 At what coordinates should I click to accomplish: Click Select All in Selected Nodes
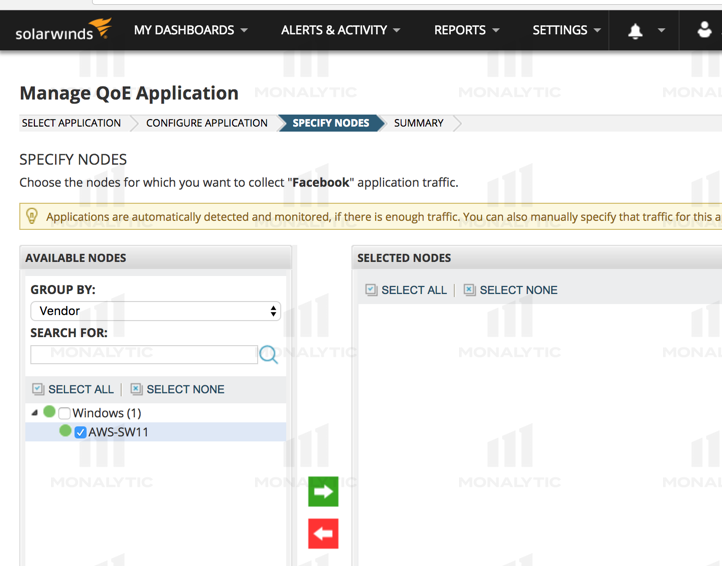click(x=414, y=290)
